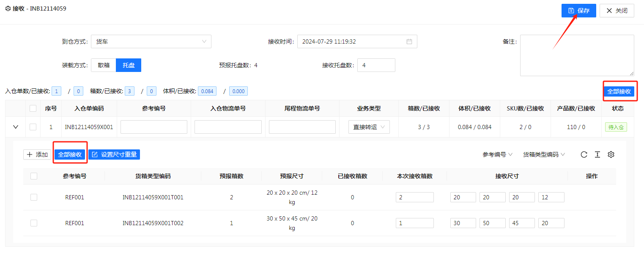Click the INB12114059X001 order code cell
Screen dimensions: 644x273
(x=89, y=127)
